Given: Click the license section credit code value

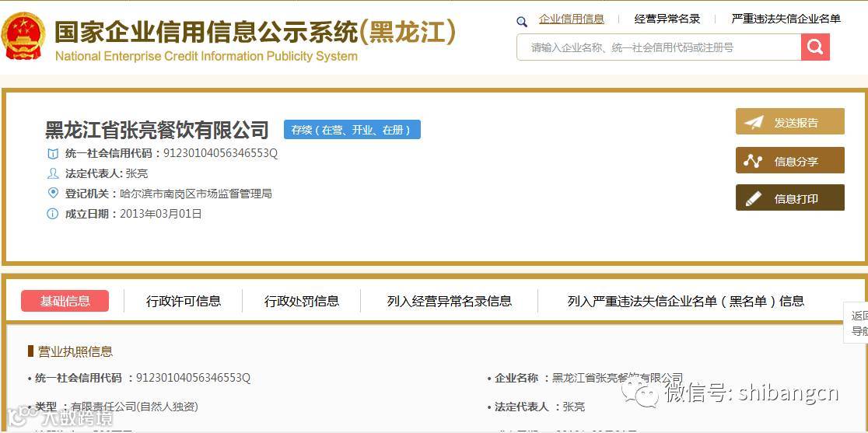Looking at the screenshot, I should click(x=193, y=379).
